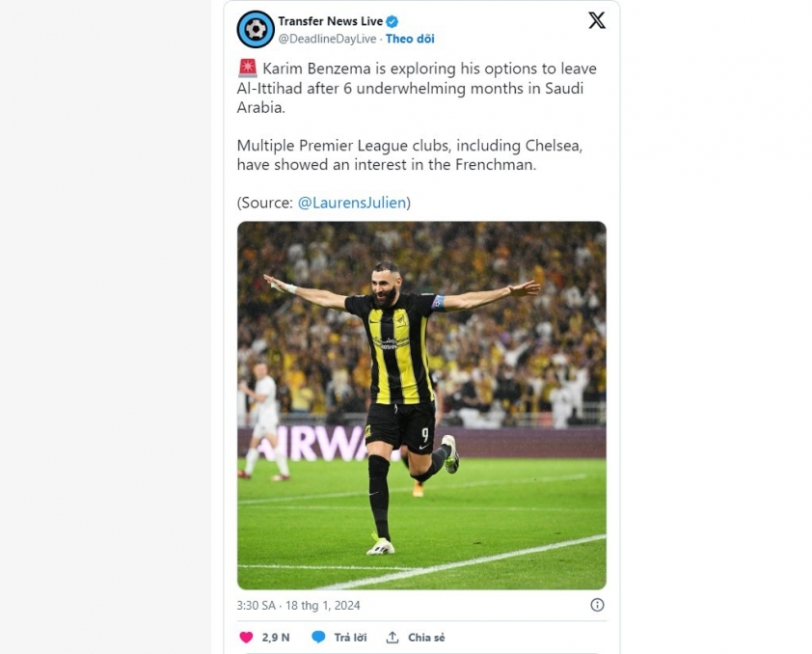Click the 2,9 N likes count
Viewport: 812px width, 654px height.
[x=276, y=638]
